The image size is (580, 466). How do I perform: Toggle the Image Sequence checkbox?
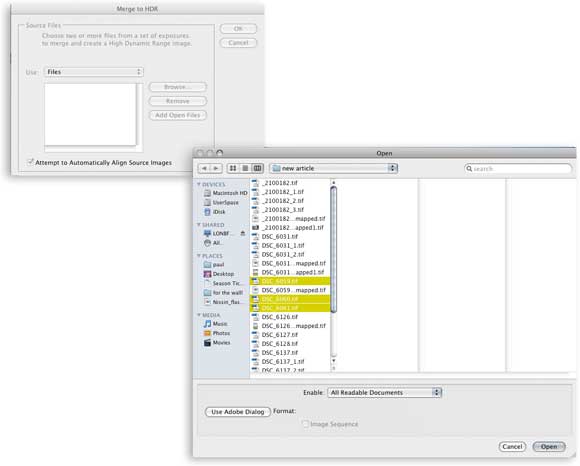point(305,424)
